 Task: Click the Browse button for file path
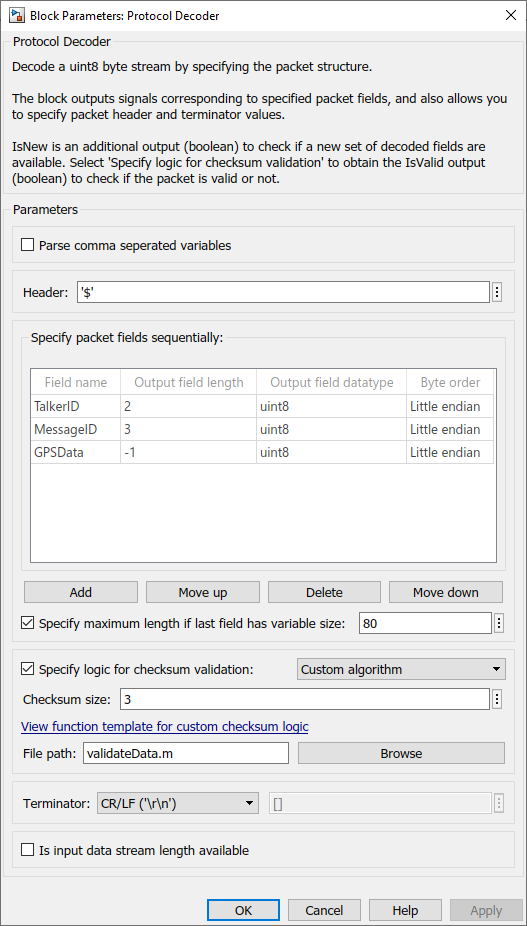coord(401,754)
